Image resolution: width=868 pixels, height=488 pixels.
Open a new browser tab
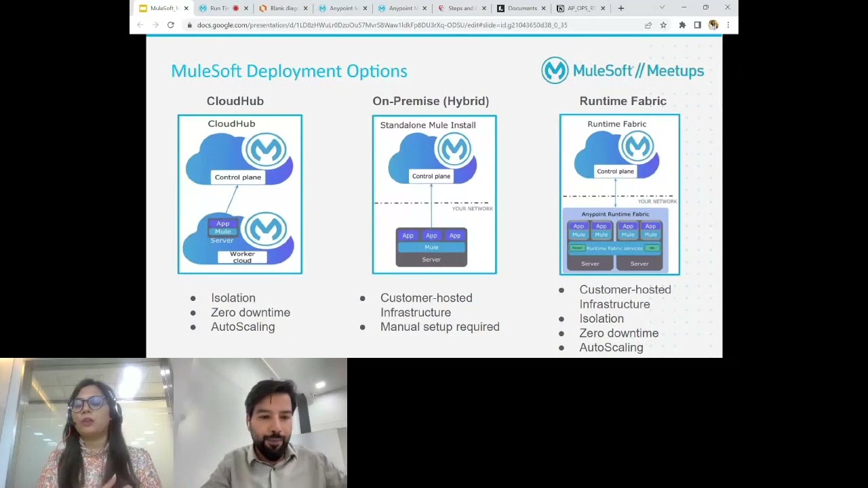tap(620, 8)
